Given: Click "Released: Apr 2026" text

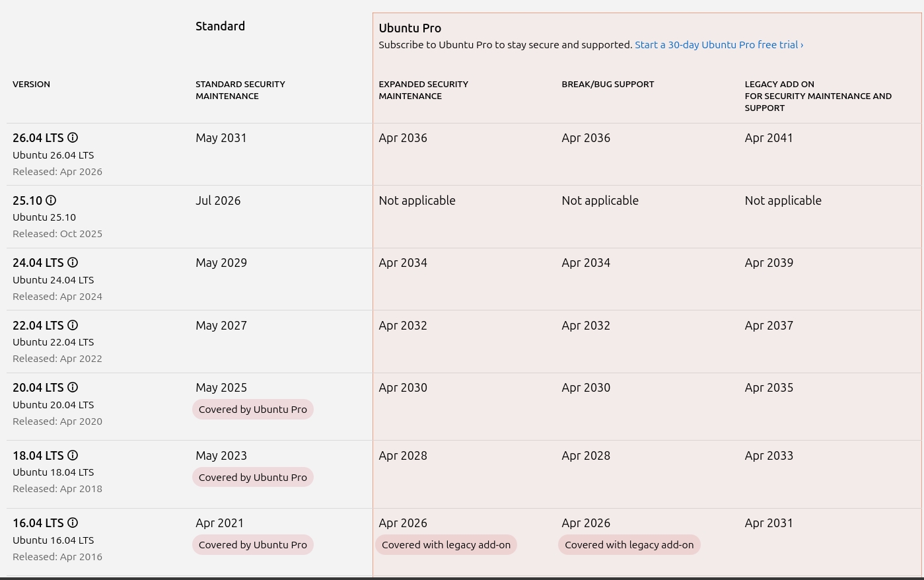Looking at the screenshot, I should (57, 172).
